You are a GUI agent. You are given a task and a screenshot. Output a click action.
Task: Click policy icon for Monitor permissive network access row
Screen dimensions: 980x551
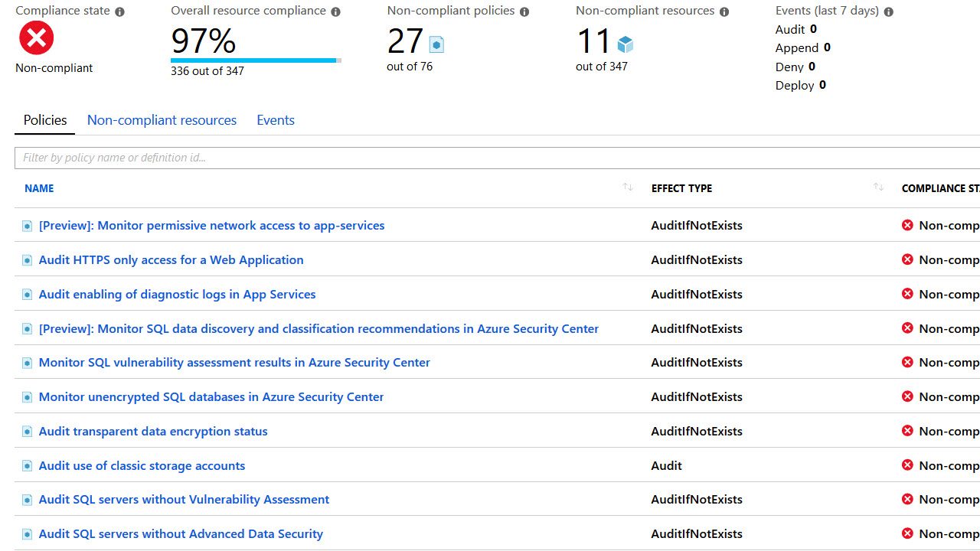pyautogui.click(x=28, y=226)
